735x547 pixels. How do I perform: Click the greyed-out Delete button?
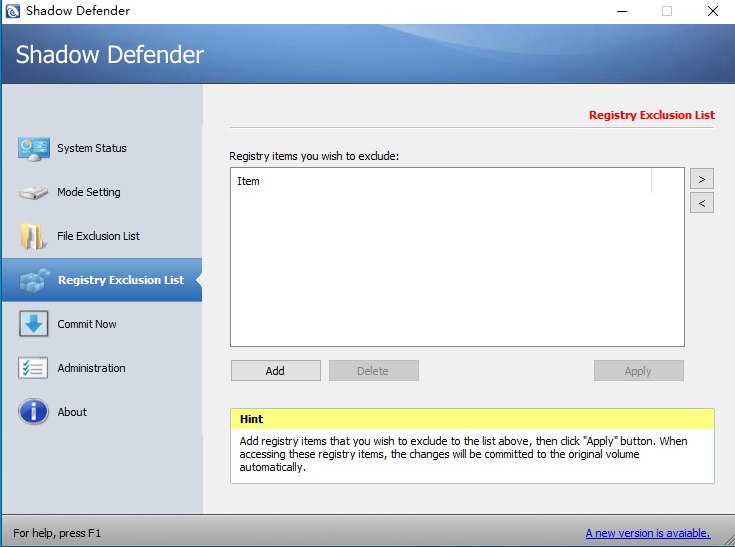pyautogui.click(x=374, y=371)
